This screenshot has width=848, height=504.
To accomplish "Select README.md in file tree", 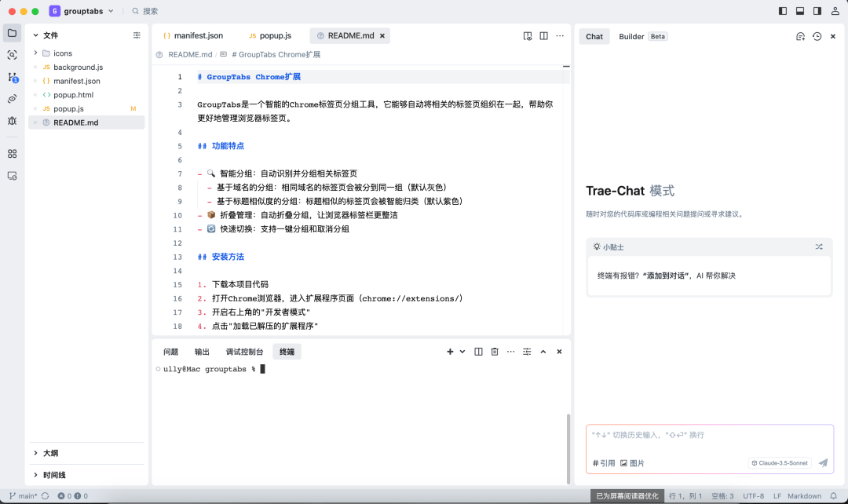I will [x=86, y=122].
